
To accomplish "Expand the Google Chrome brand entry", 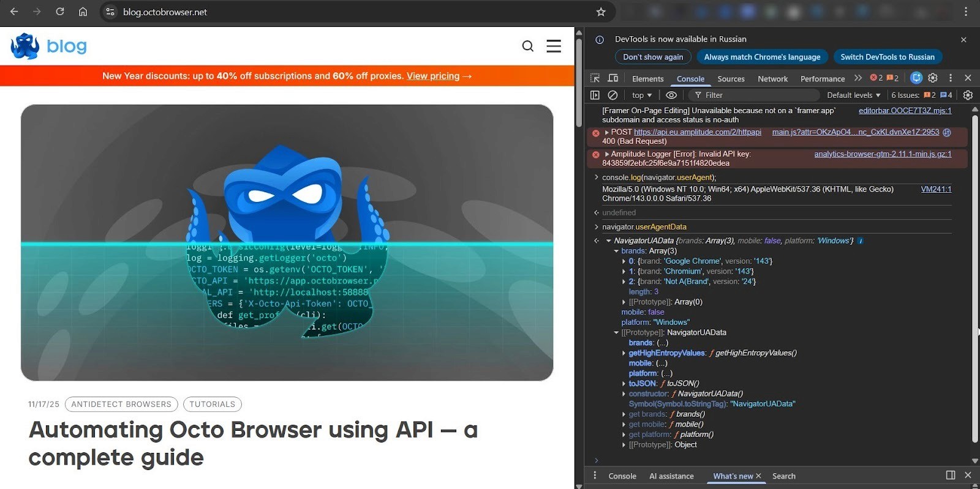I will pyautogui.click(x=624, y=261).
